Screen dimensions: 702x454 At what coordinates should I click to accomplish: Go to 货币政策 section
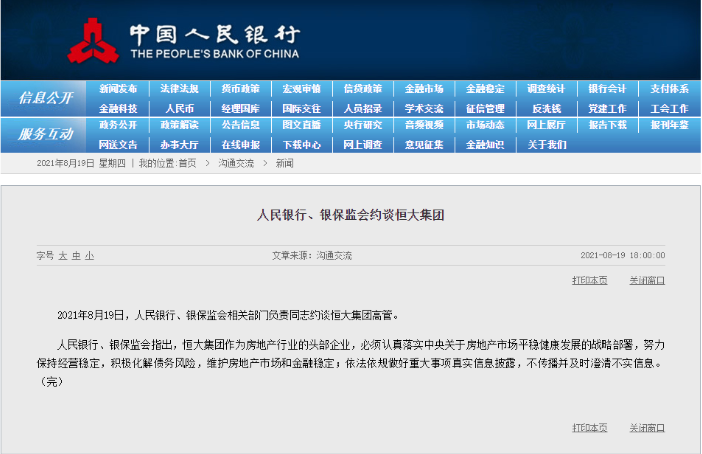[240, 89]
